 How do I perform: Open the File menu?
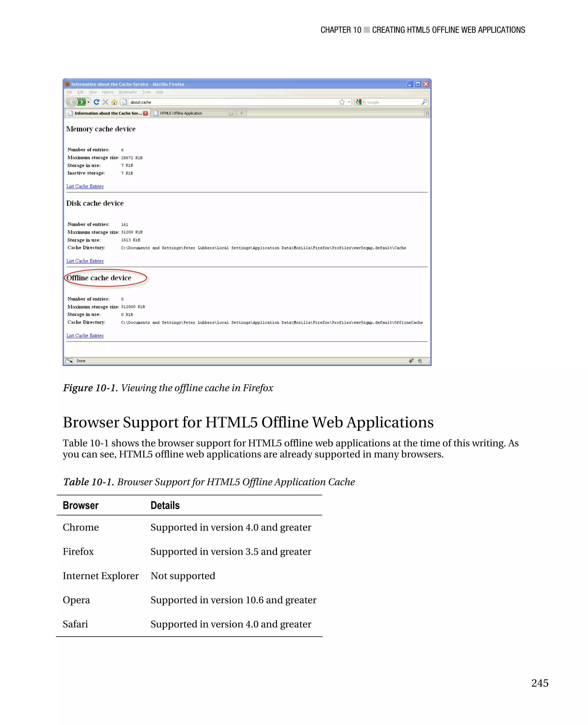pyautogui.click(x=69, y=92)
